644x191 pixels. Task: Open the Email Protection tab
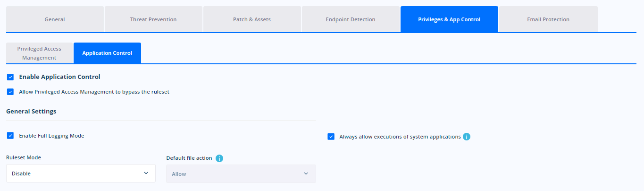point(548,19)
